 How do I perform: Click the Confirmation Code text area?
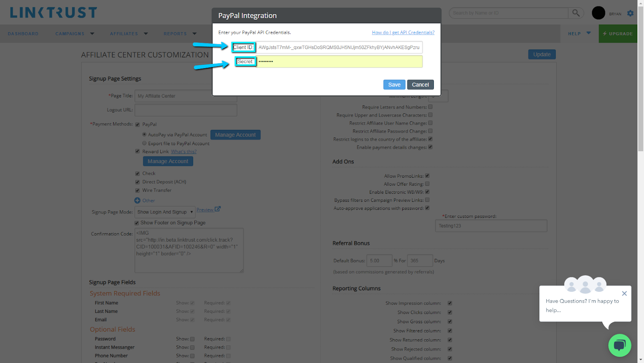[189, 250]
